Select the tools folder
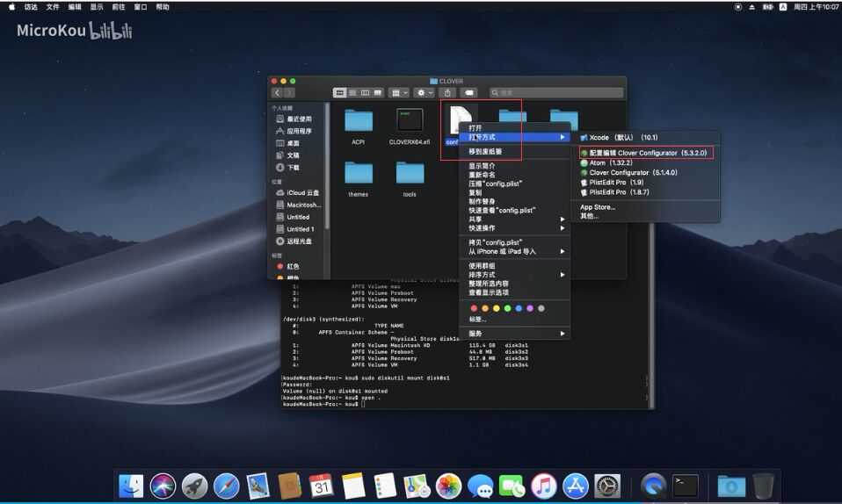The image size is (842, 504). pyautogui.click(x=410, y=179)
